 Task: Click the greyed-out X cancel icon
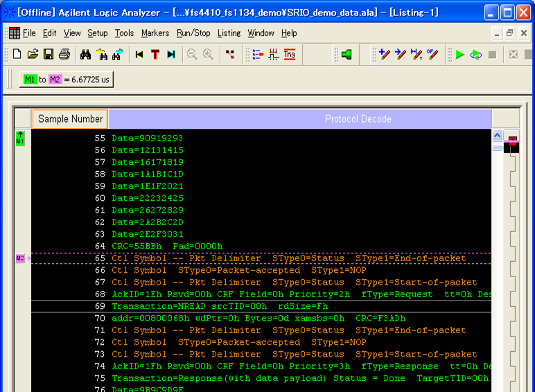(x=513, y=55)
